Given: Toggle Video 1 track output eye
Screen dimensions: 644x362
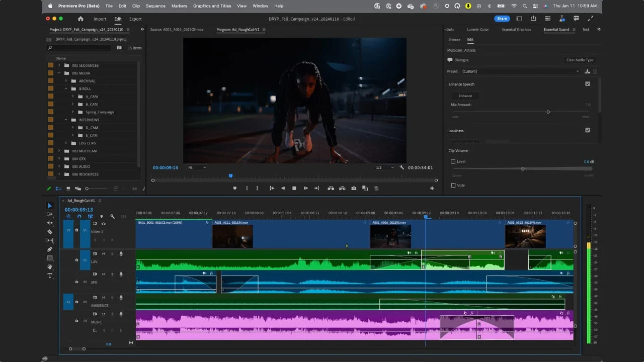Looking at the screenshot, I should (x=103, y=224).
